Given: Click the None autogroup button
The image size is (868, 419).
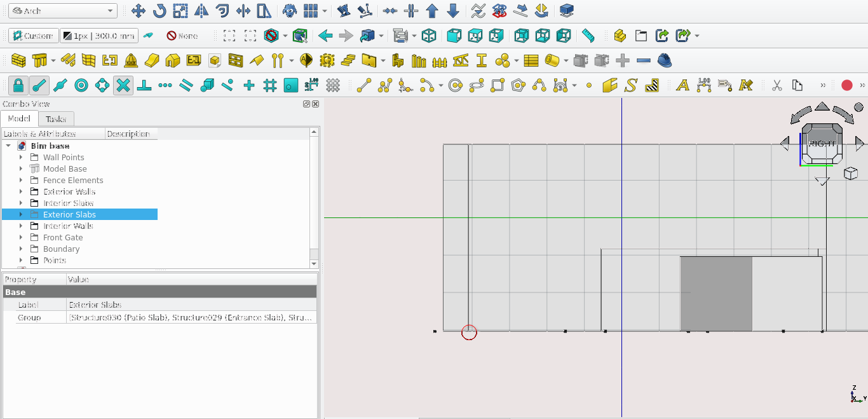Looking at the screenshot, I should click(x=182, y=36).
